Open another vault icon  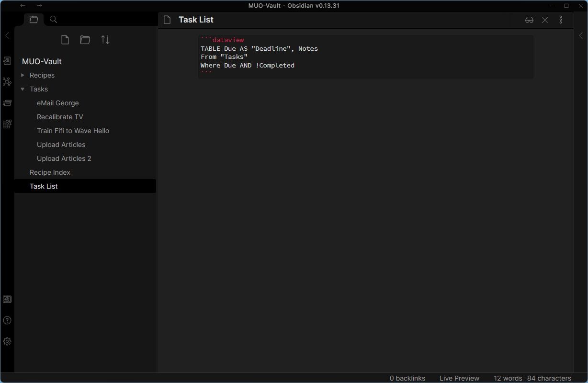point(7,299)
